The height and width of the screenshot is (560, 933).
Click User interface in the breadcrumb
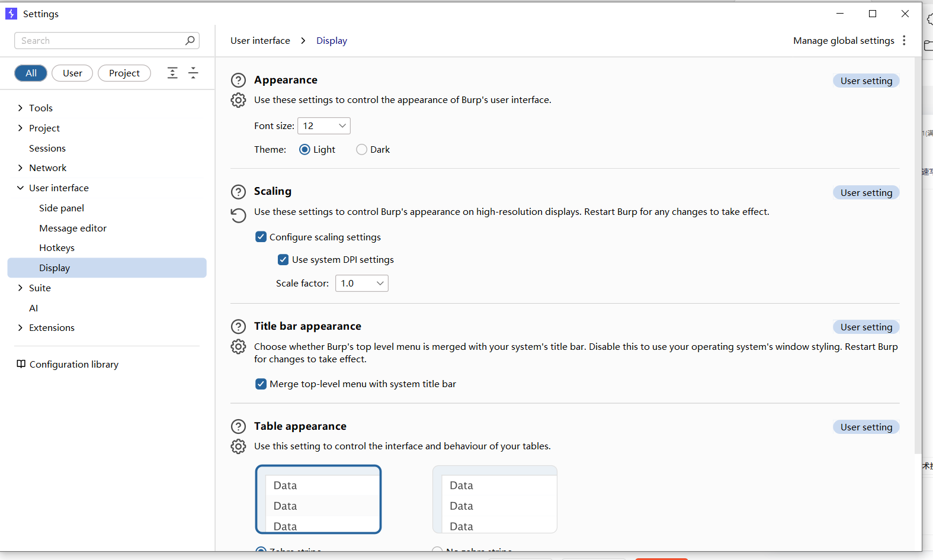point(260,40)
